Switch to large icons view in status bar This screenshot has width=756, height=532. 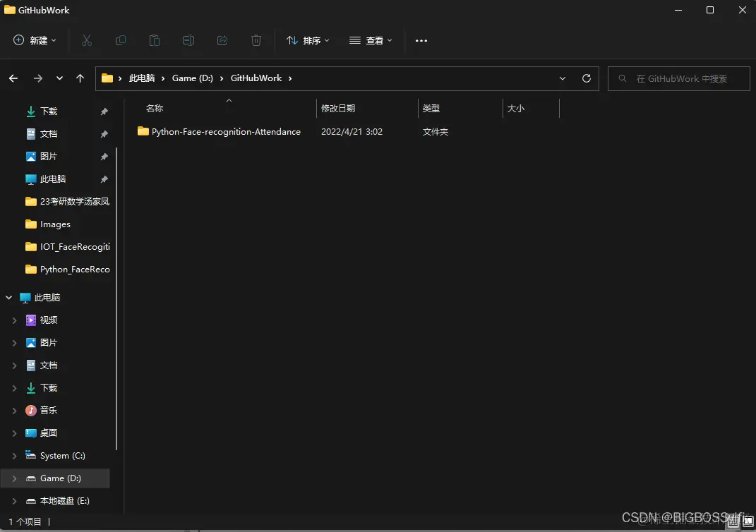[748, 521]
